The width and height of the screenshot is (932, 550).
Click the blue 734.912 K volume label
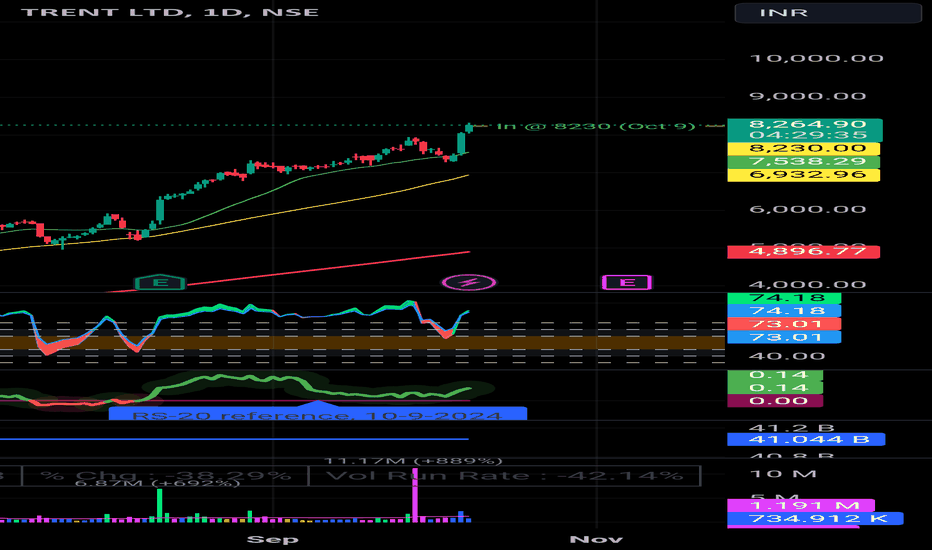pyautogui.click(x=815, y=518)
